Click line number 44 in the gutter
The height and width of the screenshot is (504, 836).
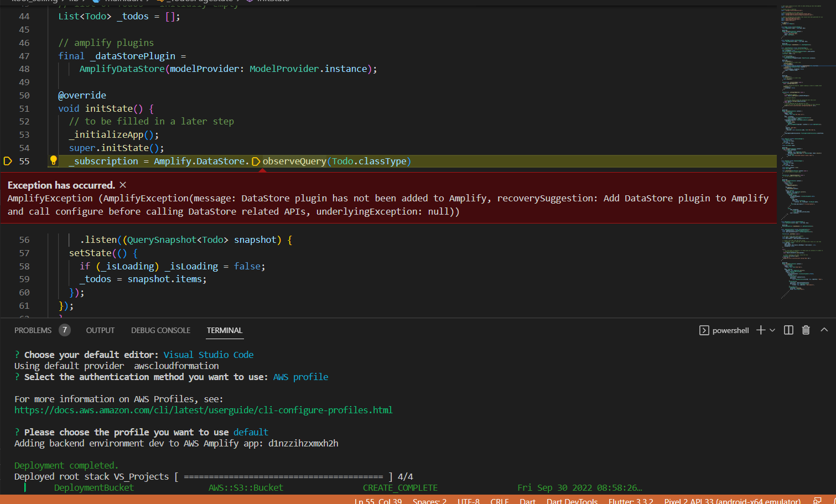(24, 17)
